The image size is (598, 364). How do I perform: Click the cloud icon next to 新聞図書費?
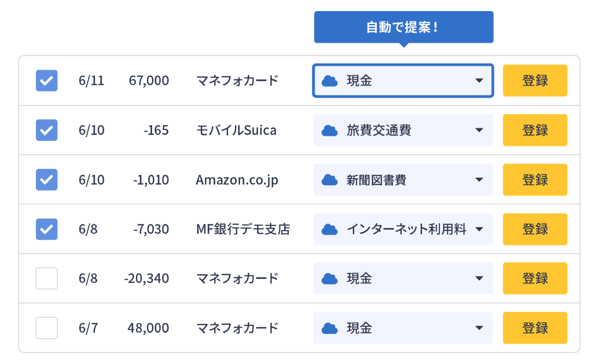pyautogui.click(x=329, y=180)
